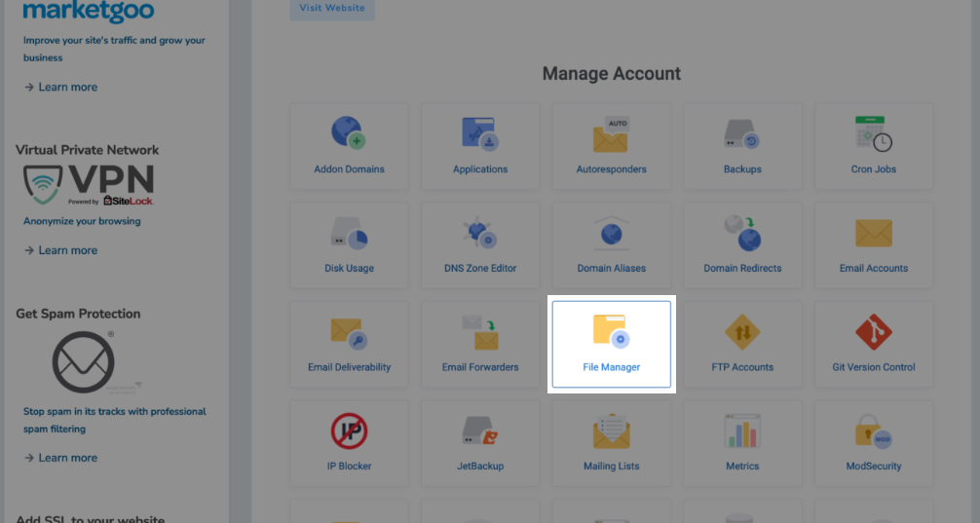Open Email Deliverability tool
This screenshot has width=980, height=523.
(349, 344)
